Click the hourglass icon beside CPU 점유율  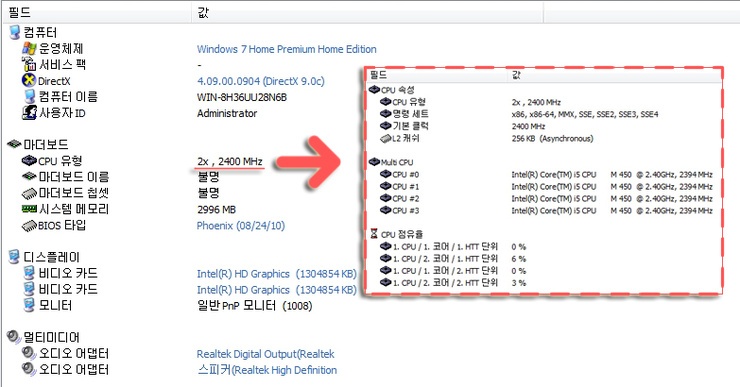tap(374, 234)
